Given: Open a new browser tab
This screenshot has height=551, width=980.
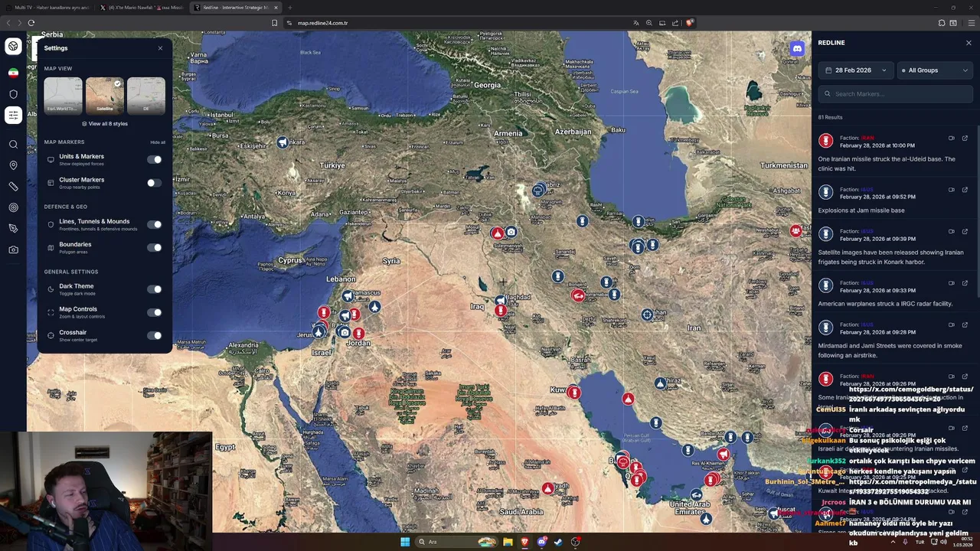Looking at the screenshot, I should click(289, 8).
